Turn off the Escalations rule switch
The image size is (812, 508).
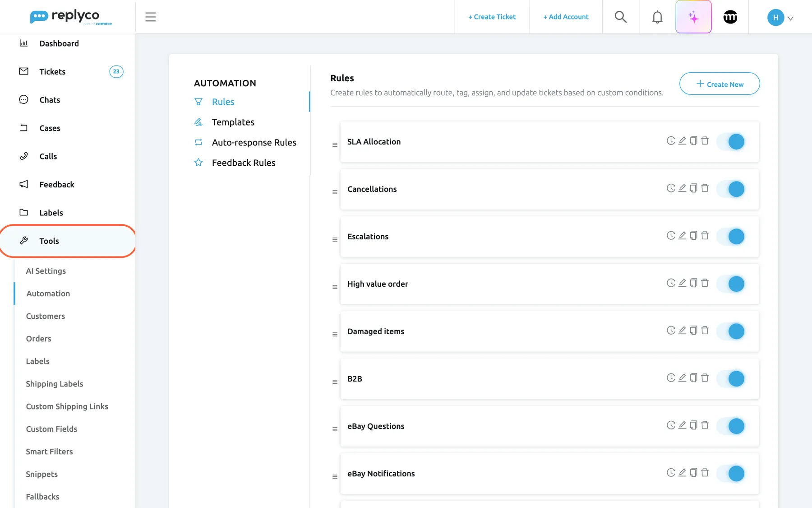point(731,237)
